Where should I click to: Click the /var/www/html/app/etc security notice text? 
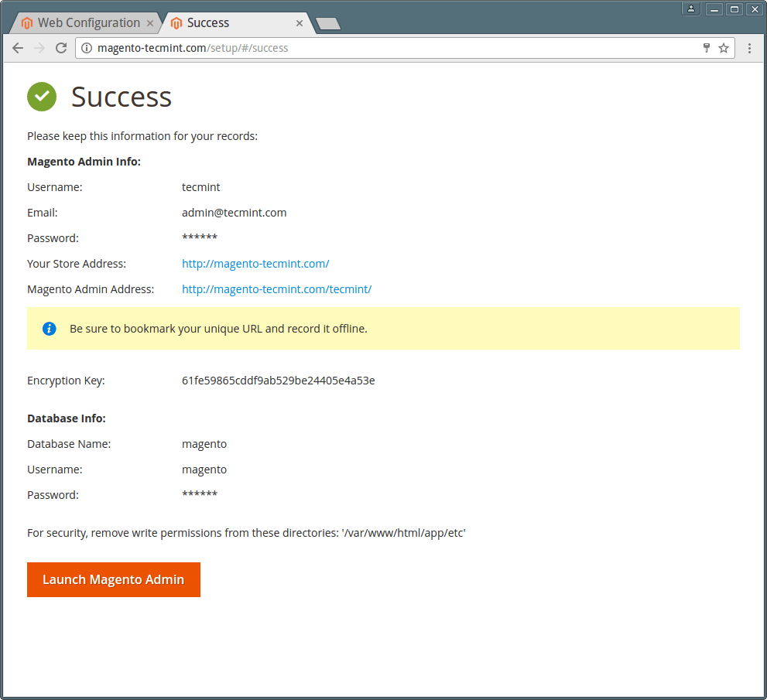coord(247,533)
